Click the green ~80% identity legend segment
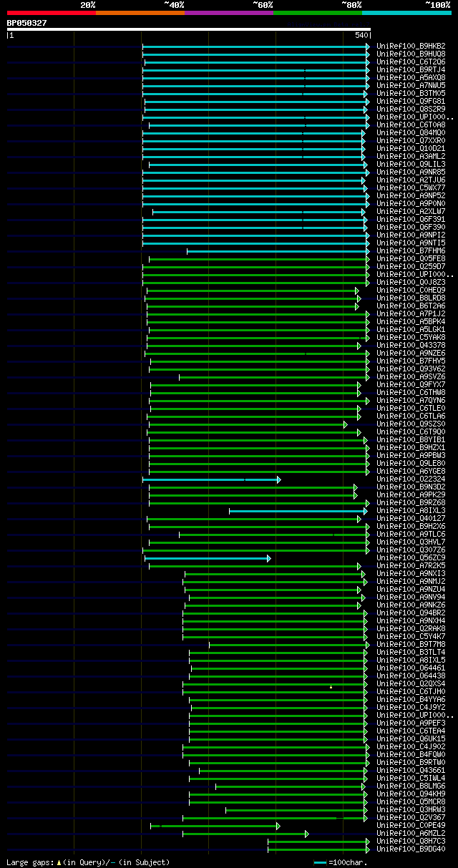The image size is (458, 868). pyautogui.click(x=318, y=13)
